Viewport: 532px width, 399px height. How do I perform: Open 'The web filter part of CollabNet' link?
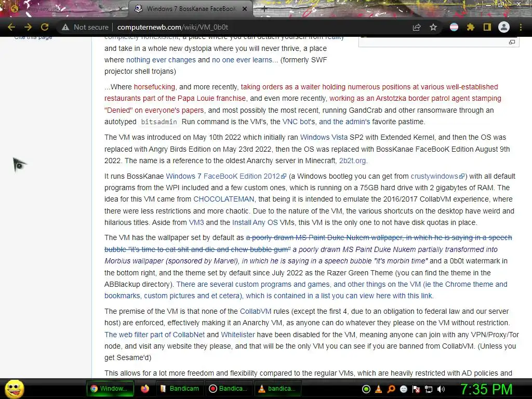154,335
